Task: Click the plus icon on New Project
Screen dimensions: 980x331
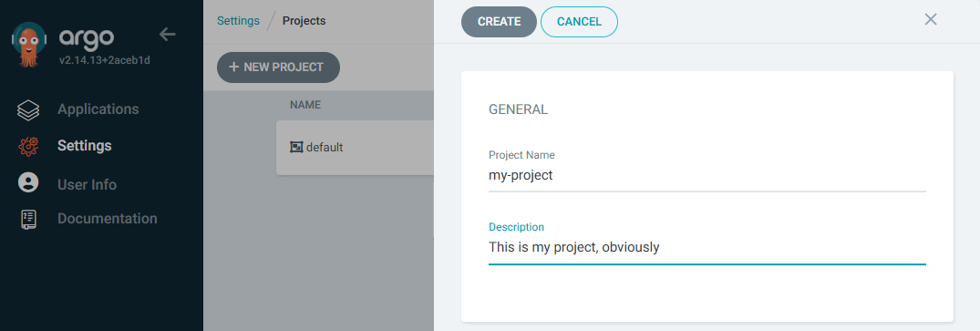Action: (x=234, y=67)
